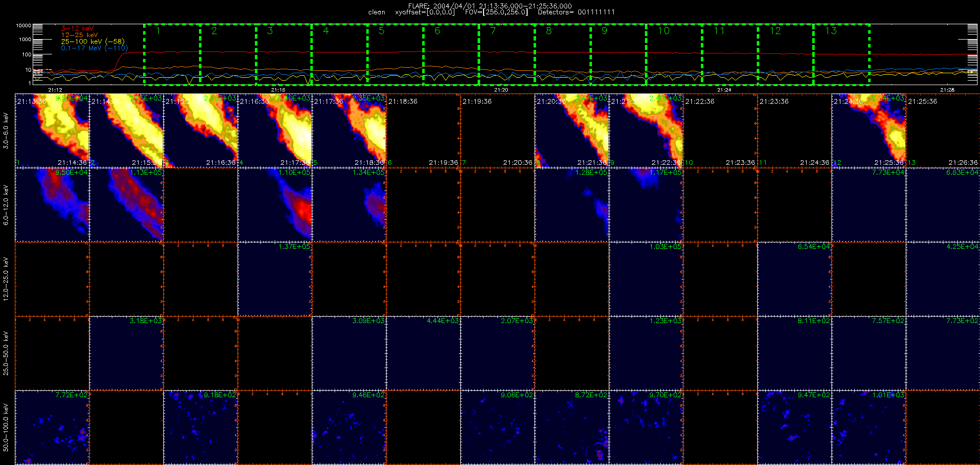
Task: Click the '8.72E+02' peak value text
Action: tap(591, 395)
